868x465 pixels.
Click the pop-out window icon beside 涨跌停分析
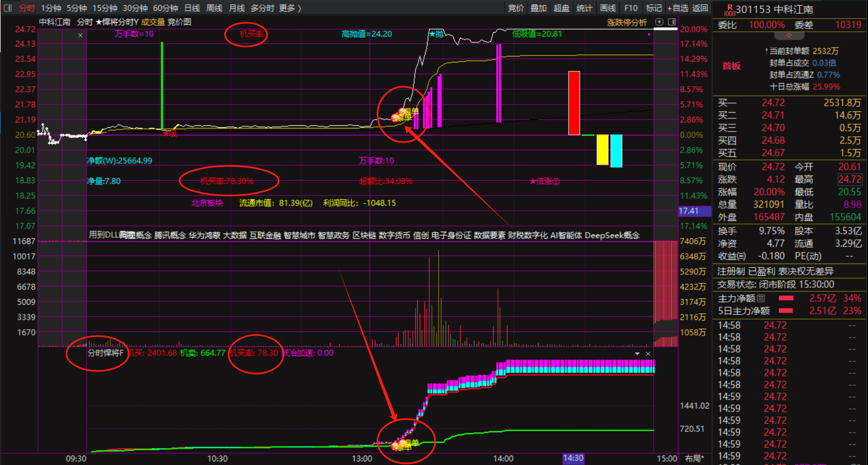coord(659,22)
